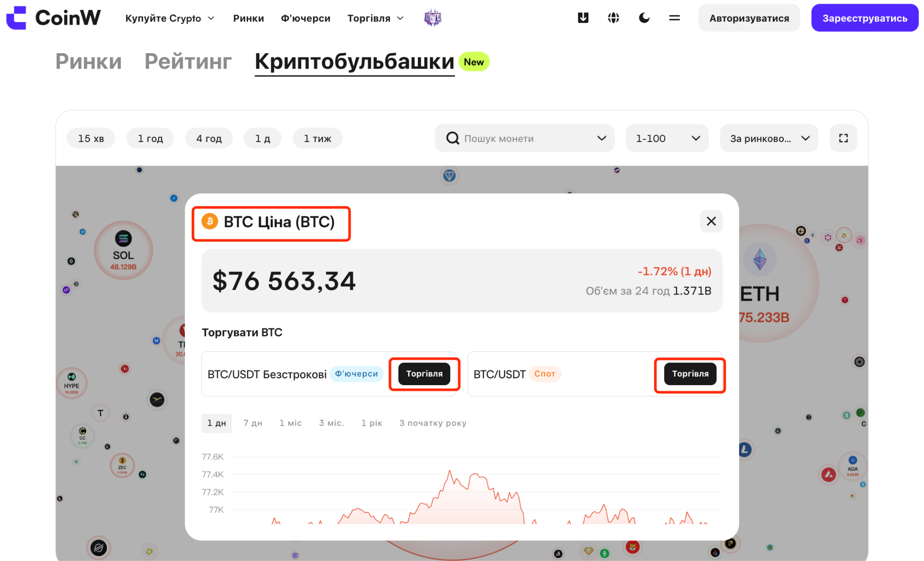This screenshot has height=561, width=924.
Task: Select 4 год timeframe
Action: coord(209,138)
